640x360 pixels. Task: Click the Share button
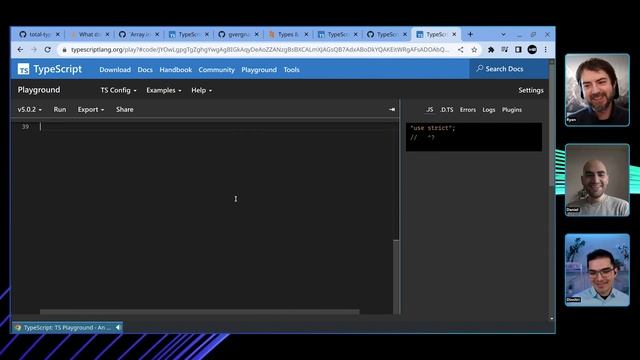tap(124, 109)
